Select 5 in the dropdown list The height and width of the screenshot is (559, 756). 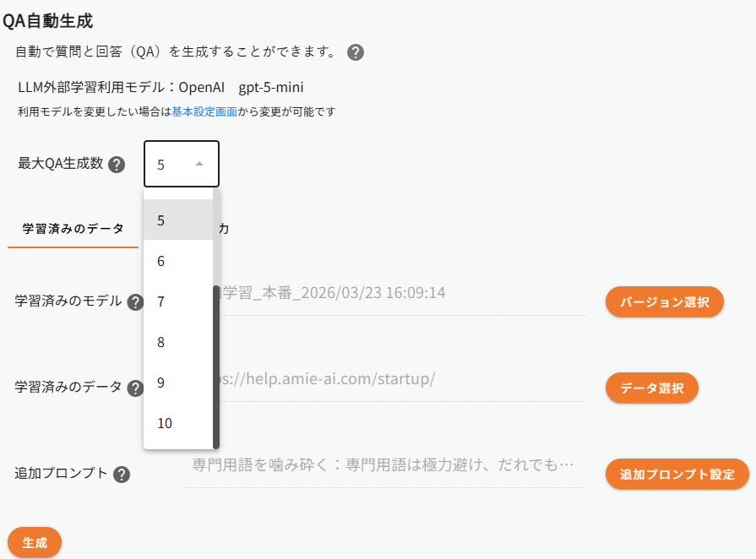click(177, 220)
